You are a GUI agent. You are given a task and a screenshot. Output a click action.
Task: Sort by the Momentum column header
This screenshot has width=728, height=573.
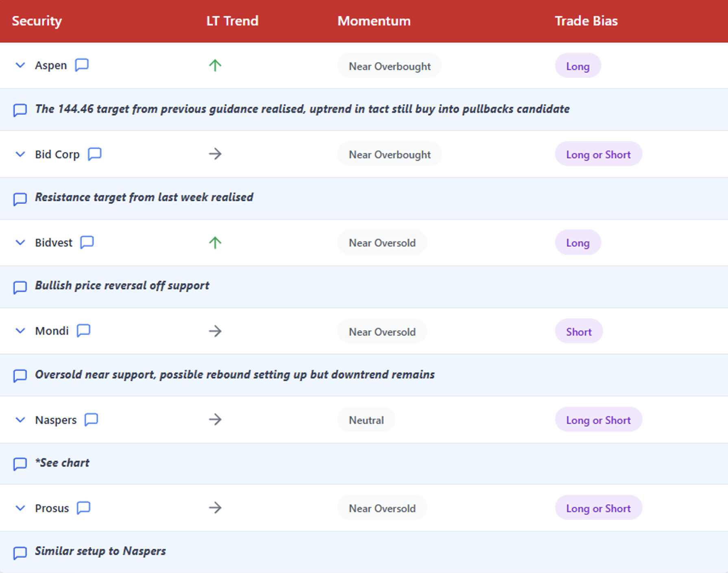point(374,21)
